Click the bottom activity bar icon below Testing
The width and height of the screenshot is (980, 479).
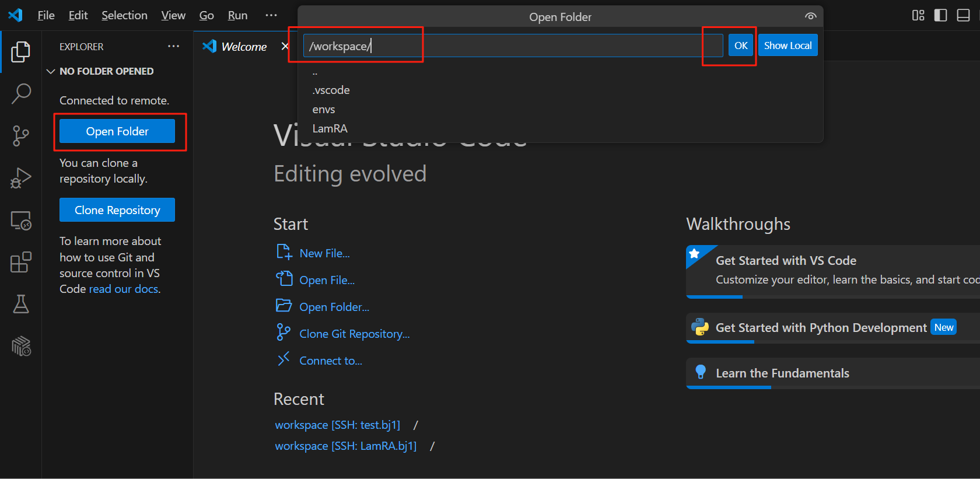21,346
